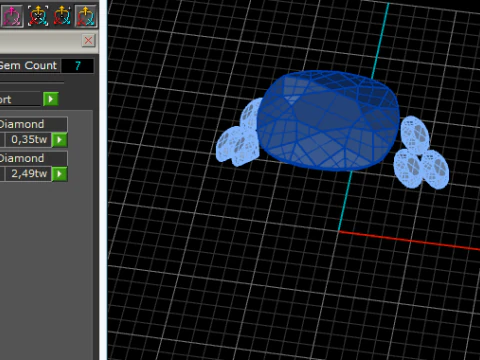Image resolution: width=480 pixels, height=360 pixels.
Task: Click the Gem Count label
Action: coord(29,66)
